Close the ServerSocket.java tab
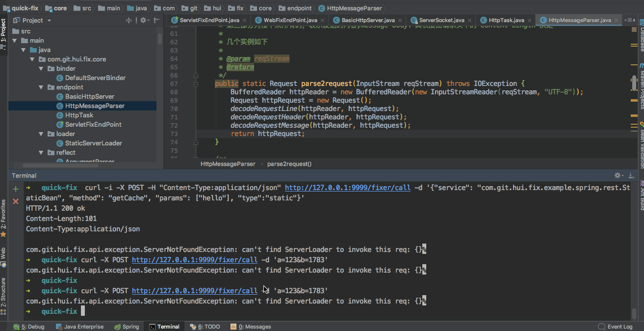 click(x=469, y=20)
